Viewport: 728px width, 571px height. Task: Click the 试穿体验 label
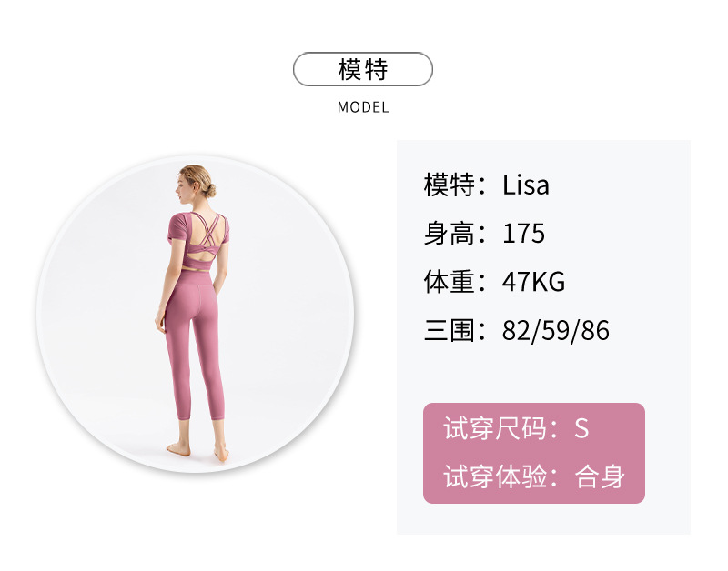coord(495,476)
